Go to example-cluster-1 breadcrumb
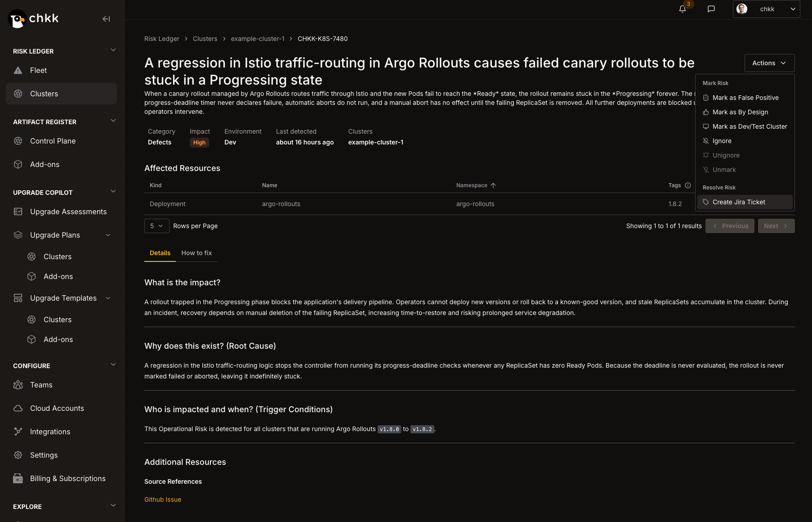This screenshot has height=522, width=812. (x=258, y=39)
